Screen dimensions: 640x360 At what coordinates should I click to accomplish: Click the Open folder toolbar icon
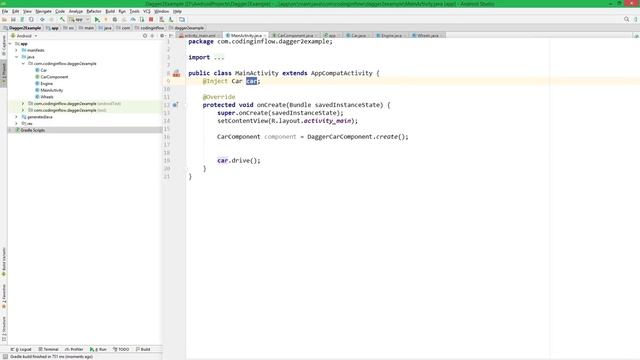[4, 20]
